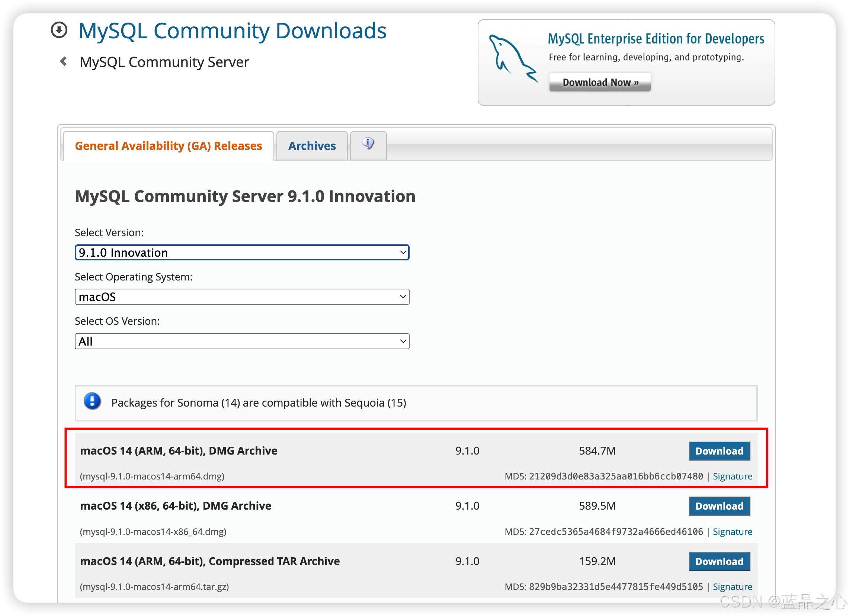Click MD5 value 27cedc5365a4684f9732a4666ed46106

(x=616, y=532)
